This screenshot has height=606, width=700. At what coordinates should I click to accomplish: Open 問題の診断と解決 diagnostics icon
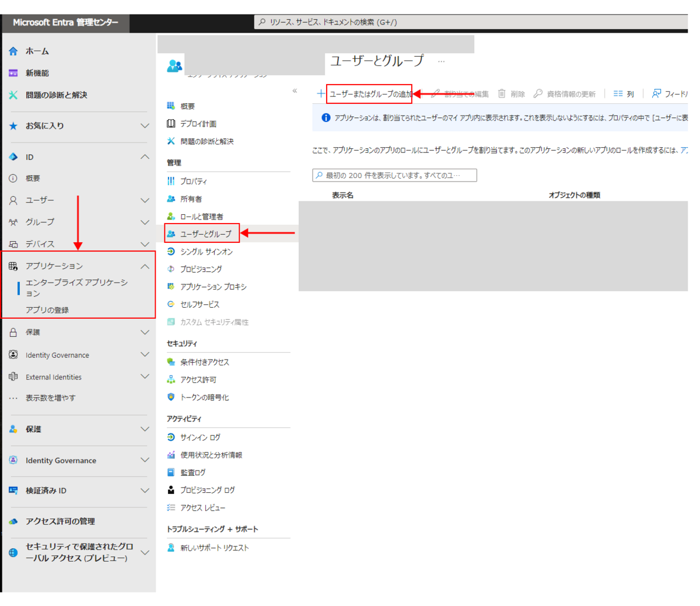tap(13, 95)
